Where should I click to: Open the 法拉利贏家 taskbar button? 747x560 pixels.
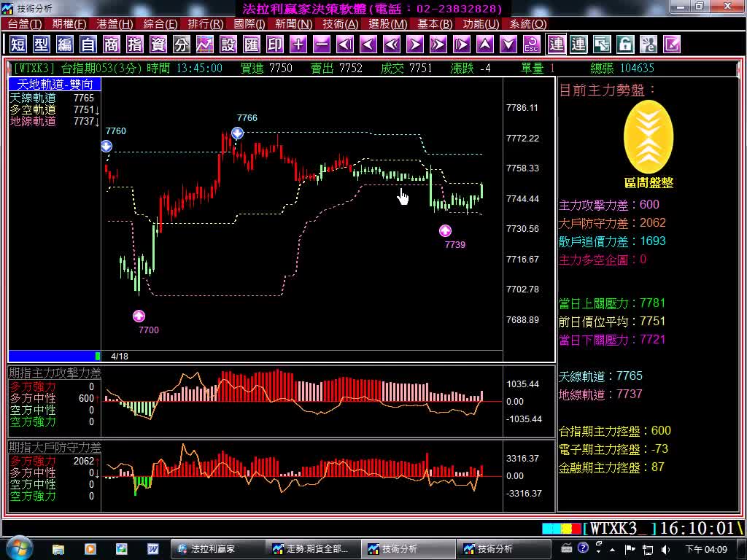[217, 549]
